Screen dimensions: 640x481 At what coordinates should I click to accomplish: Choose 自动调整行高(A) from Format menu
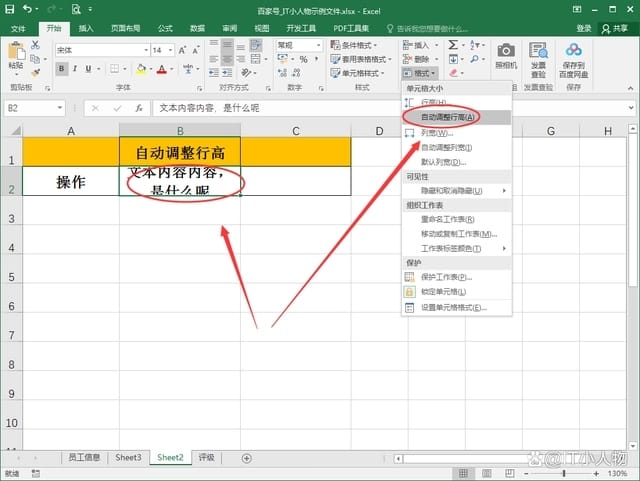(456, 118)
